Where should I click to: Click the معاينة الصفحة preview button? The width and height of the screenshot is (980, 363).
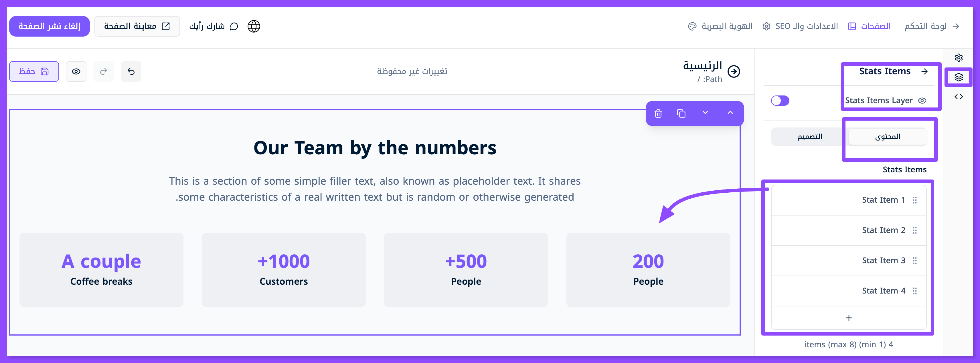pos(137,26)
